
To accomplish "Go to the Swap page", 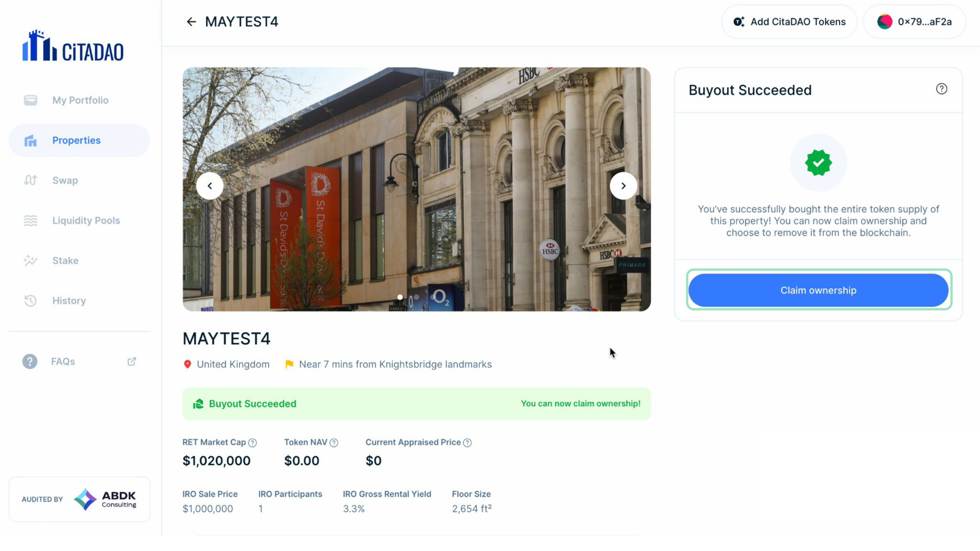I will (x=65, y=180).
